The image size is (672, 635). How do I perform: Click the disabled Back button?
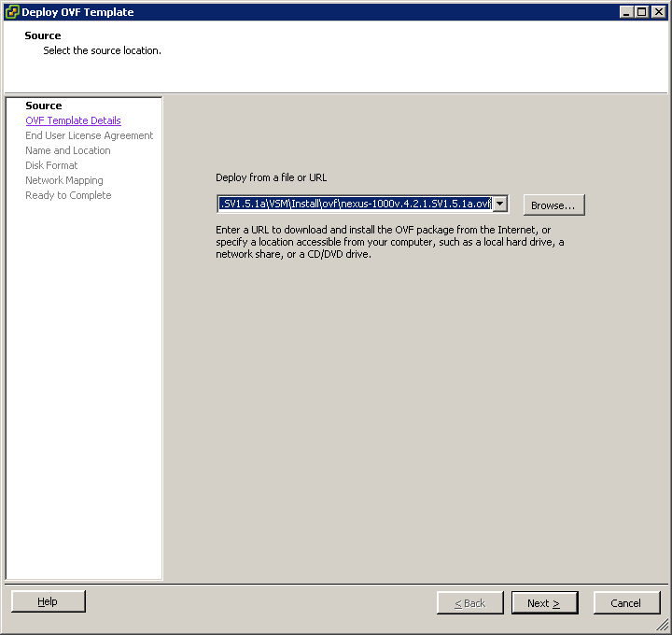click(x=470, y=603)
